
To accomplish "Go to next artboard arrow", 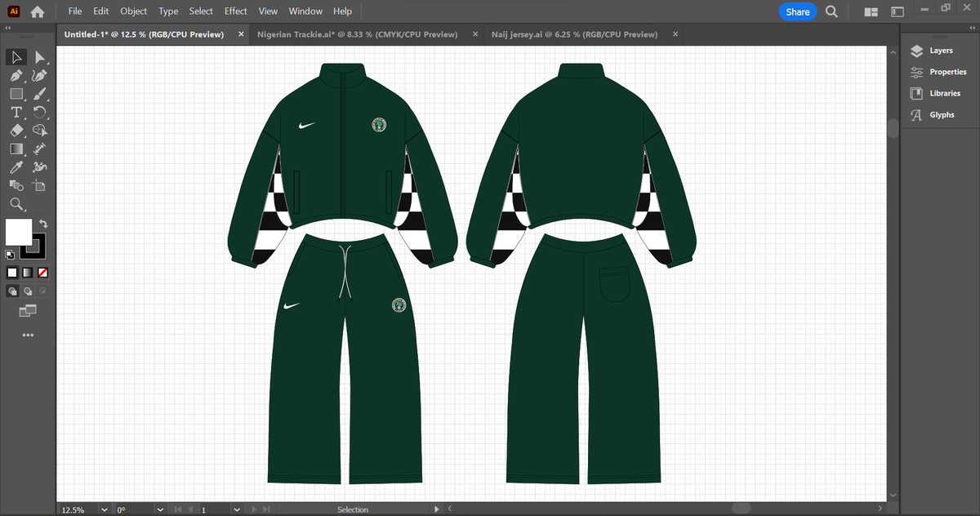I will tap(254, 509).
